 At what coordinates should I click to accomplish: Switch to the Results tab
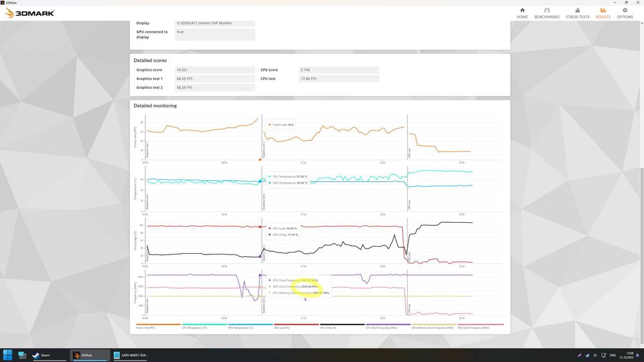[x=603, y=13]
